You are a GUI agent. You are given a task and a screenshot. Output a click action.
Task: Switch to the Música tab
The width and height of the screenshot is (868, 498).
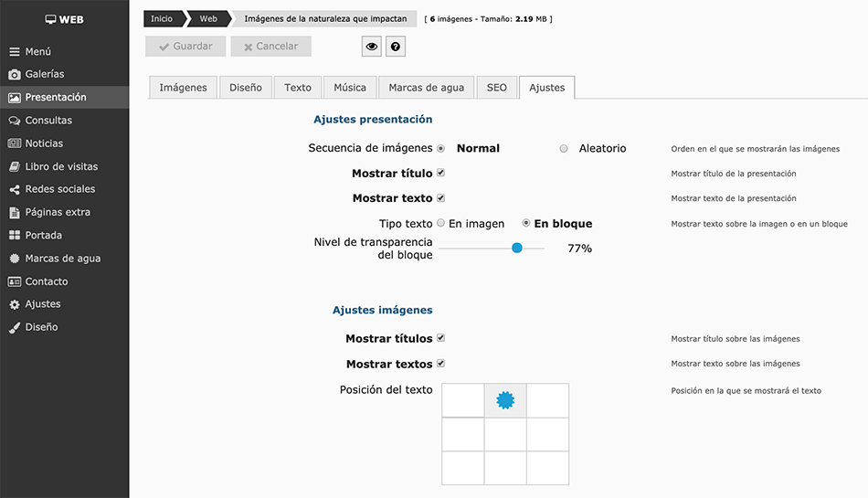[x=350, y=88]
